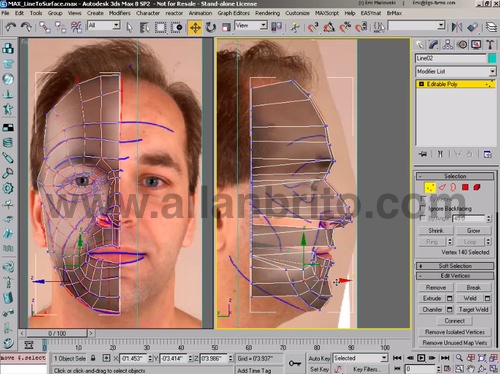Open the Motion command panel tab
Viewport: 500px width, 374px height.
pos(462,44)
